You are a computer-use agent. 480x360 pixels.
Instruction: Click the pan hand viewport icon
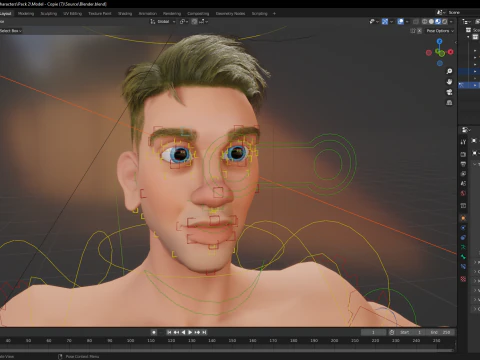(x=449, y=82)
